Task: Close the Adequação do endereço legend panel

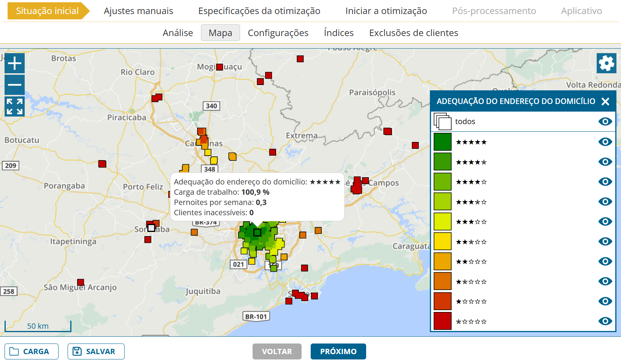Action: (x=605, y=101)
